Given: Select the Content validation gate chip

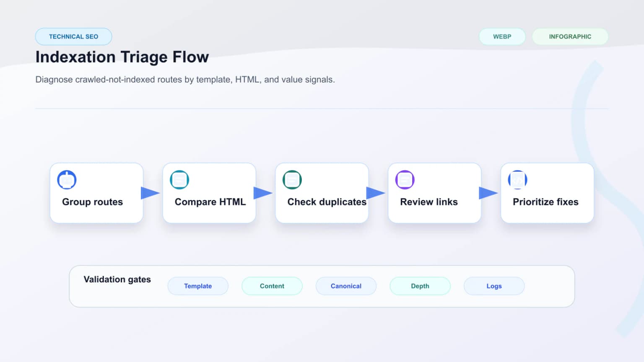Looking at the screenshot, I should click(272, 286).
